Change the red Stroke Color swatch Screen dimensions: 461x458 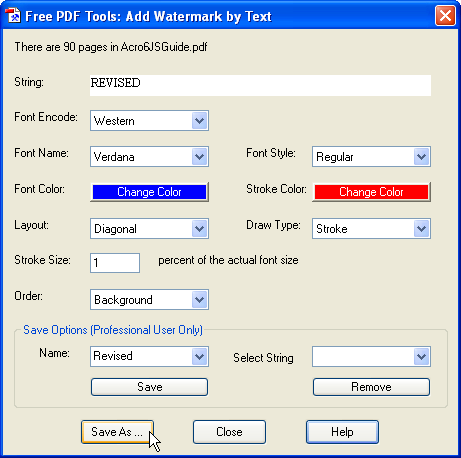coord(371,192)
